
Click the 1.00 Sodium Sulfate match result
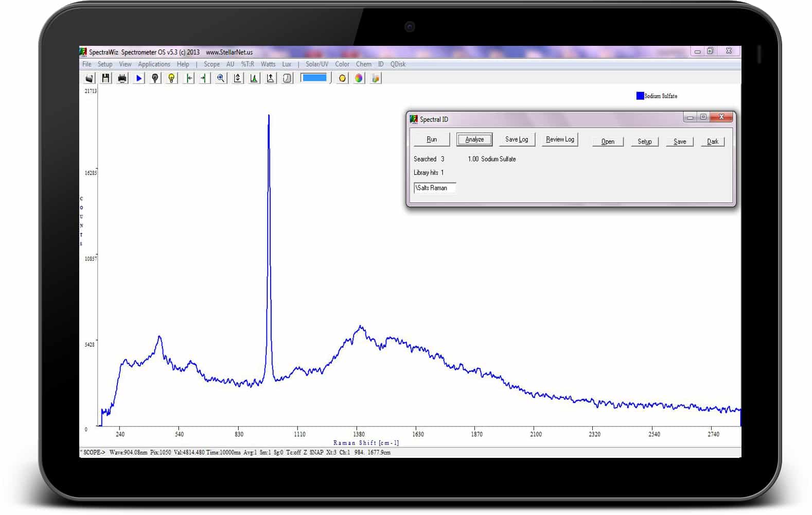pyautogui.click(x=492, y=159)
